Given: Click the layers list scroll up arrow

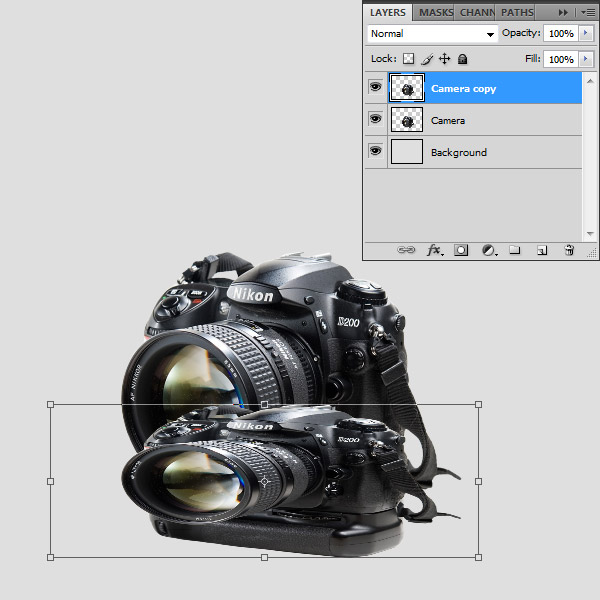Looking at the screenshot, I should [590, 81].
